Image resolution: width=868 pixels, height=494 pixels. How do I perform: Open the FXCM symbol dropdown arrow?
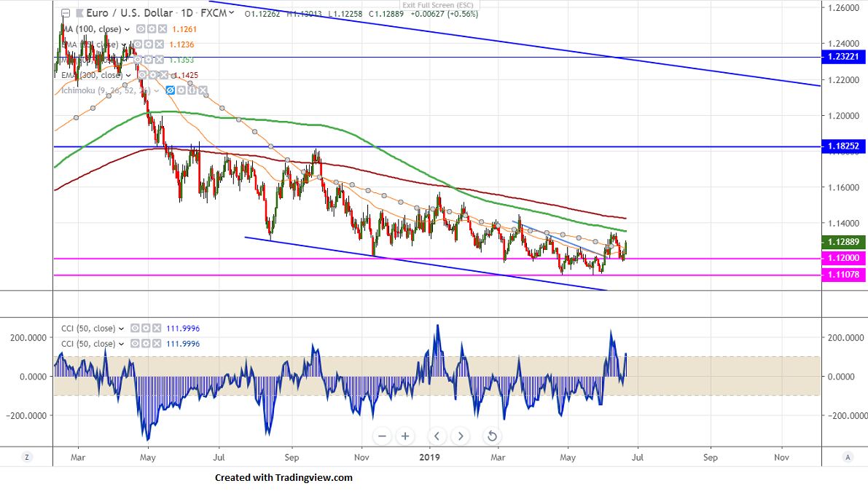234,13
